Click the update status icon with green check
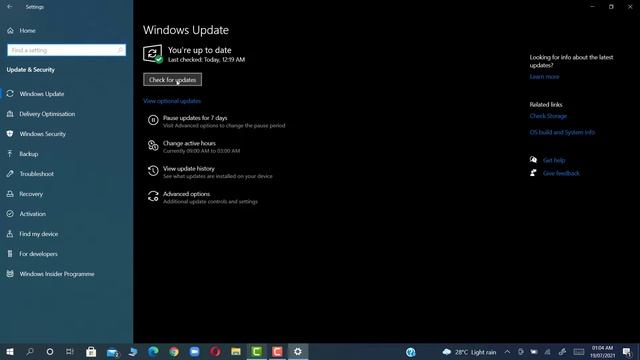This screenshot has width=640, height=360. 153,54
